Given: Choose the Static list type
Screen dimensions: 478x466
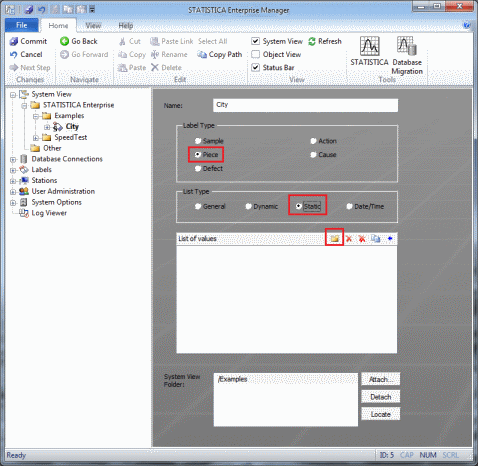Looking at the screenshot, I should coord(299,206).
